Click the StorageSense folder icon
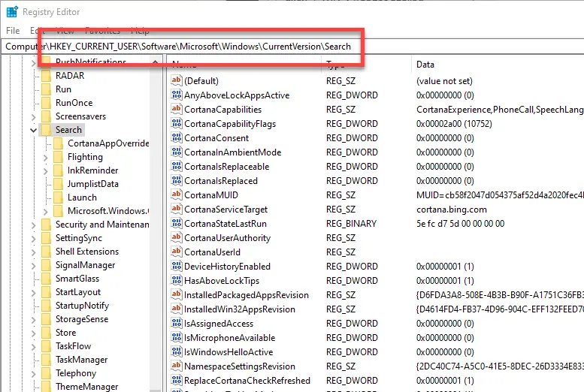The image size is (584, 392). coord(46,319)
